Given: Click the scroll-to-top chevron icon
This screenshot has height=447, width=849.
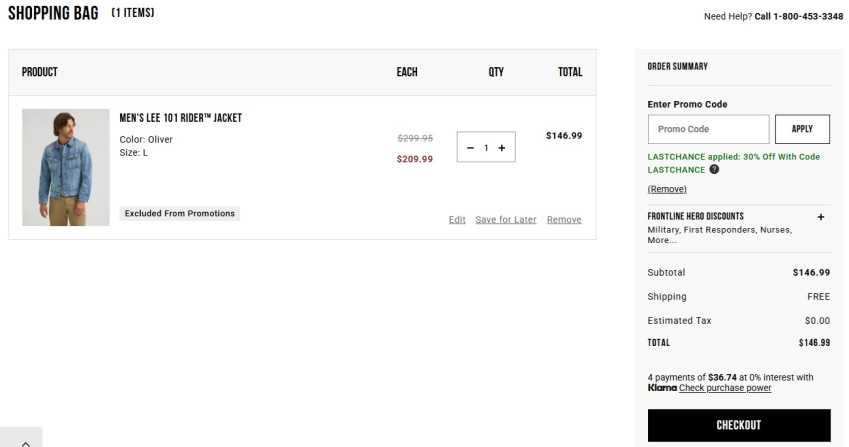Looking at the screenshot, I should coord(25,440).
